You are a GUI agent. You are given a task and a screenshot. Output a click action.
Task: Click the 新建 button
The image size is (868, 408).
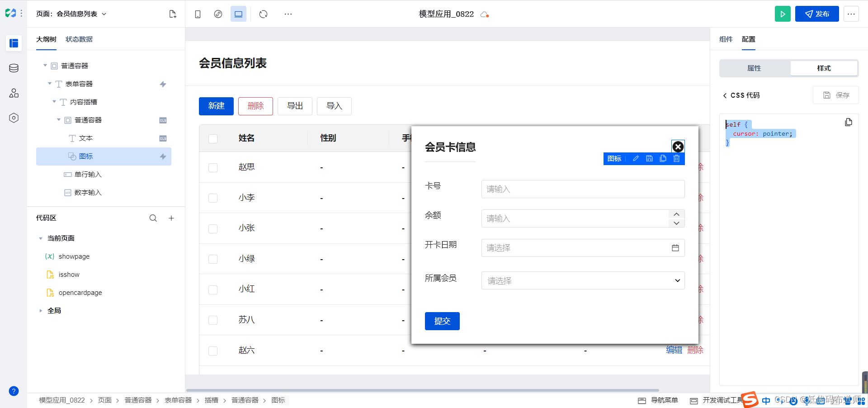coord(216,106)
